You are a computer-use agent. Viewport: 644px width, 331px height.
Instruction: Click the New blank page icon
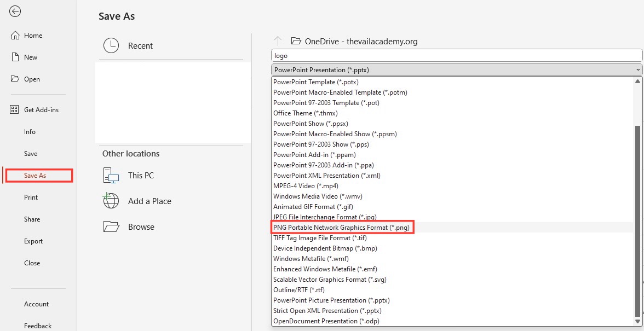coord(15,57)
